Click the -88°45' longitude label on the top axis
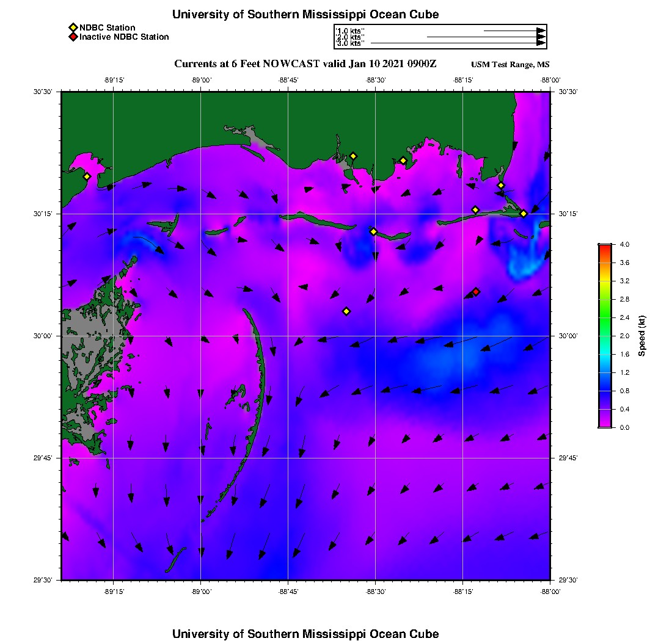The image size is (672, 641). 288,80
